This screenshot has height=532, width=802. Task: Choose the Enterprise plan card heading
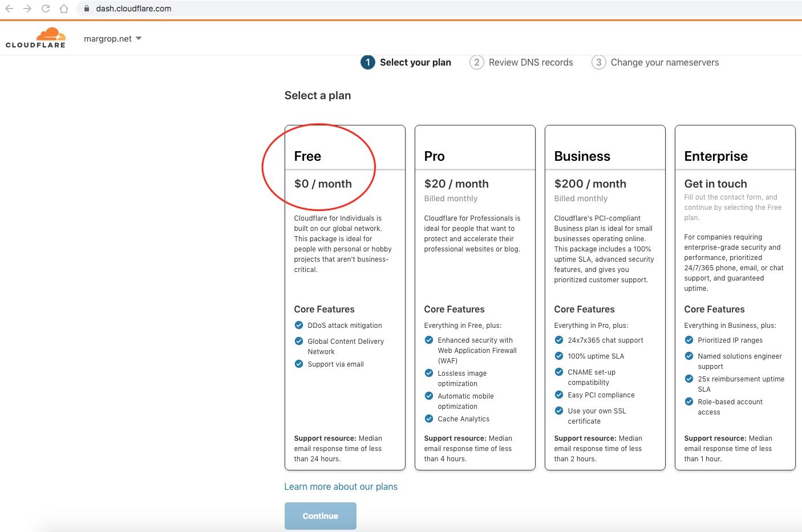[716, 156]
